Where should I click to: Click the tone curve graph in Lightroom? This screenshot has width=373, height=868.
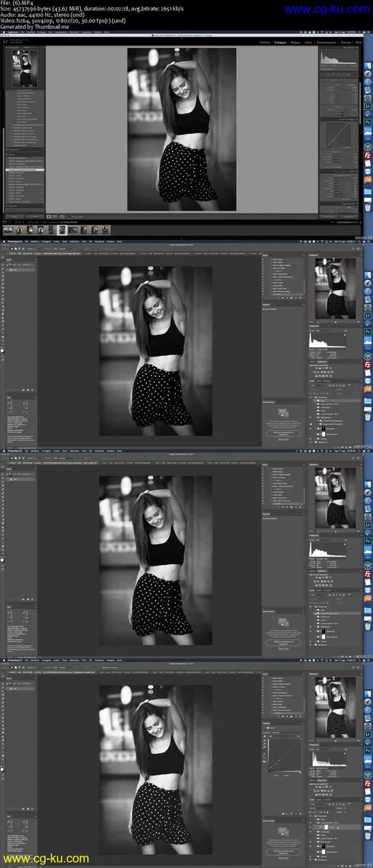339,135
